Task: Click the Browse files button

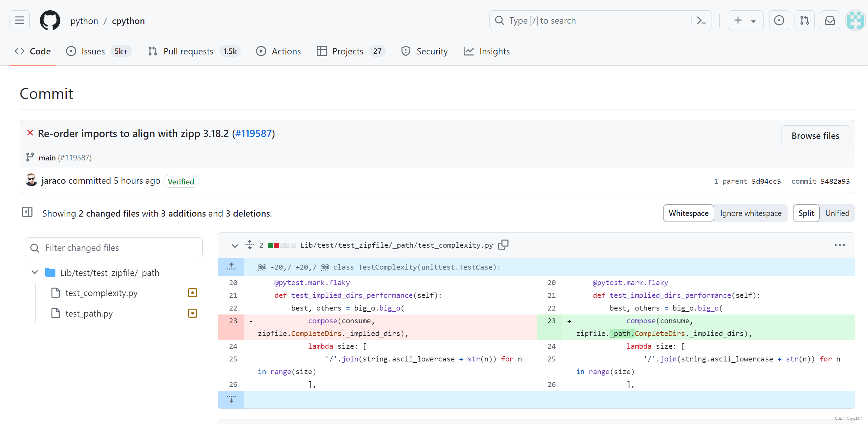Action: (815, 135)
